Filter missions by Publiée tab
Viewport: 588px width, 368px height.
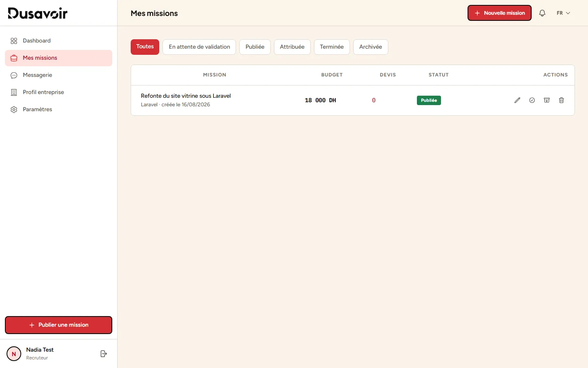255,47
